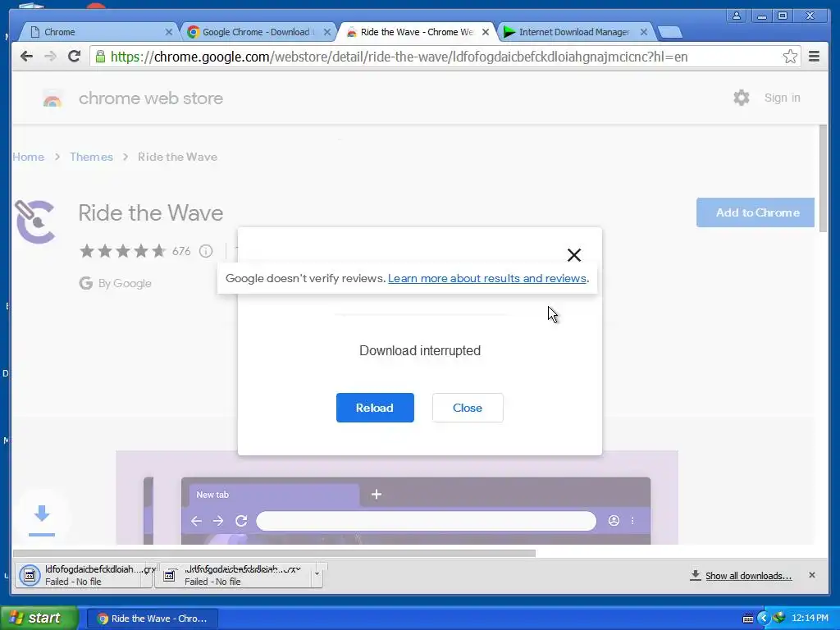
Task: Click the 12:14 PM taskbar clock
Action: pos(810,619)
